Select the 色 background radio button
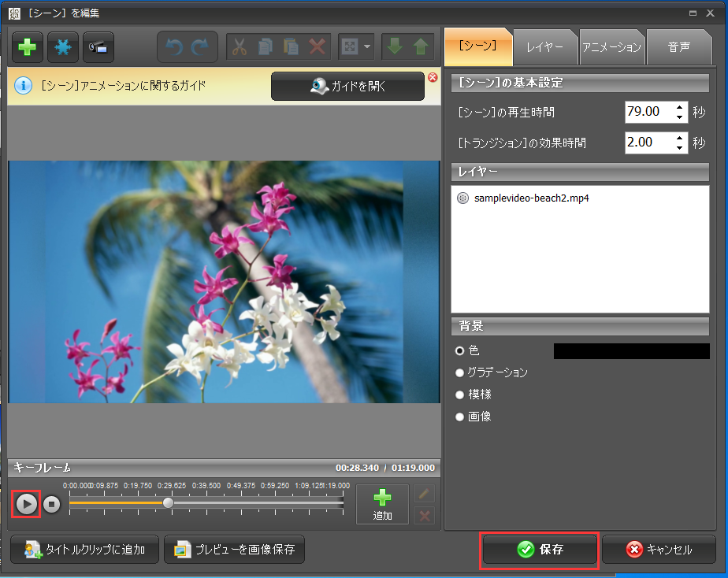The height and width of the screenshot is (578, 728). (459, 350)
